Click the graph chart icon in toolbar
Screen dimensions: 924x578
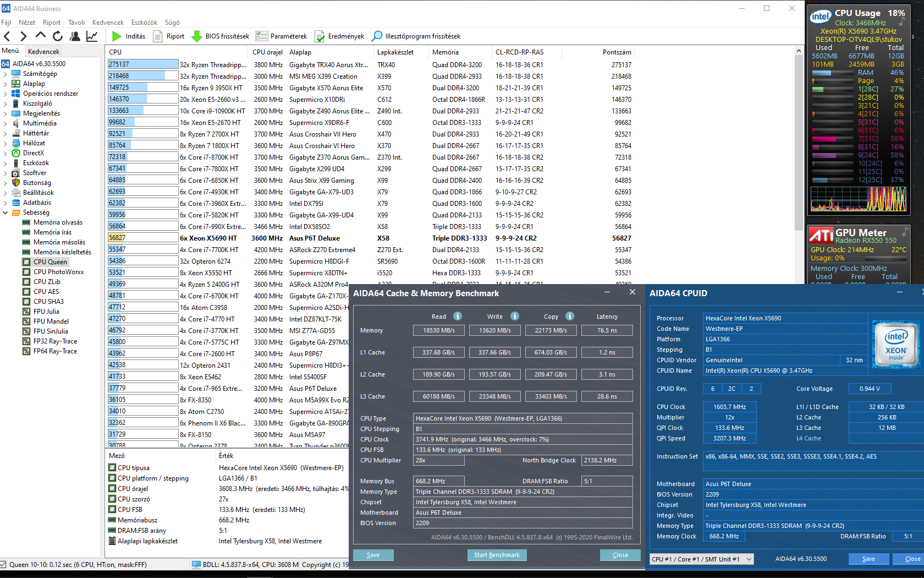click(x=92, y=36)
